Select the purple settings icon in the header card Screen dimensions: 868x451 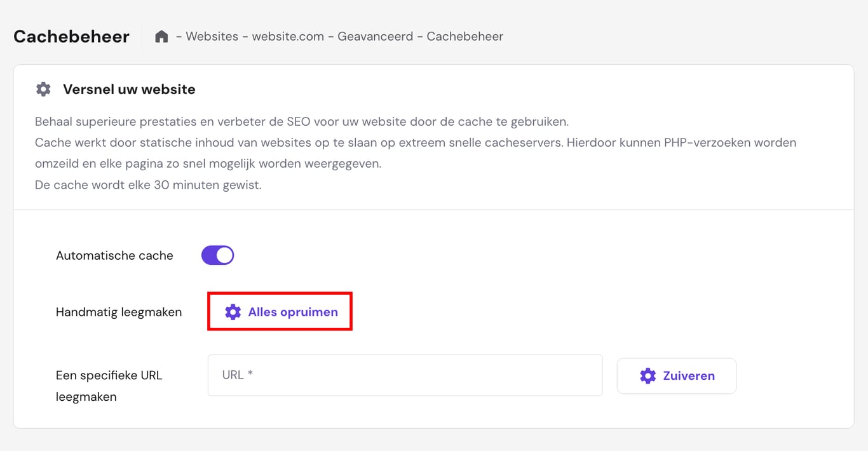click(x=43, y=89)
